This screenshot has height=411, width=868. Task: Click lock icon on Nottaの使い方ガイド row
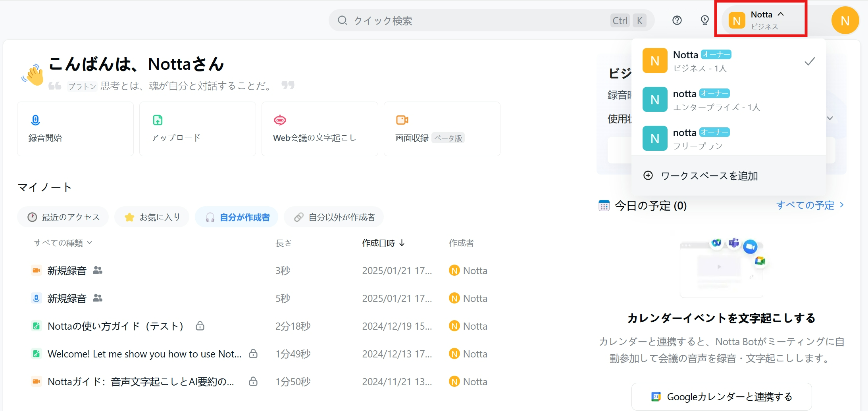pos(200,326)
